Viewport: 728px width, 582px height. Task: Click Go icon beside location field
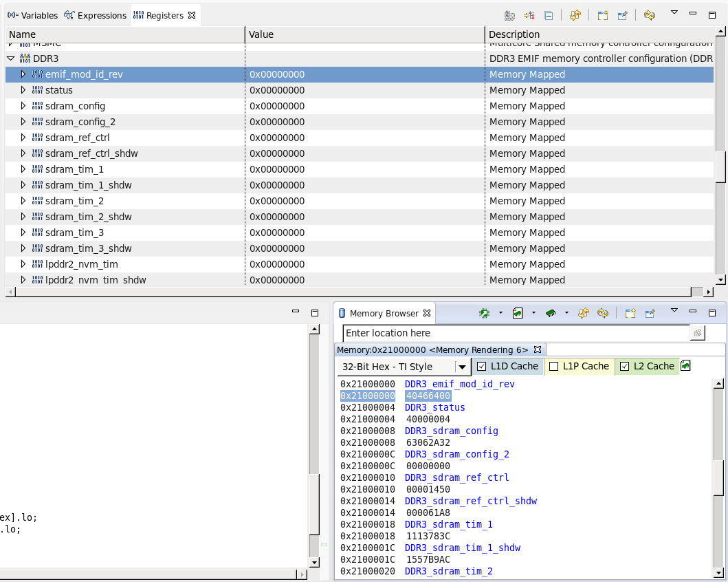(x=698, y=333)
